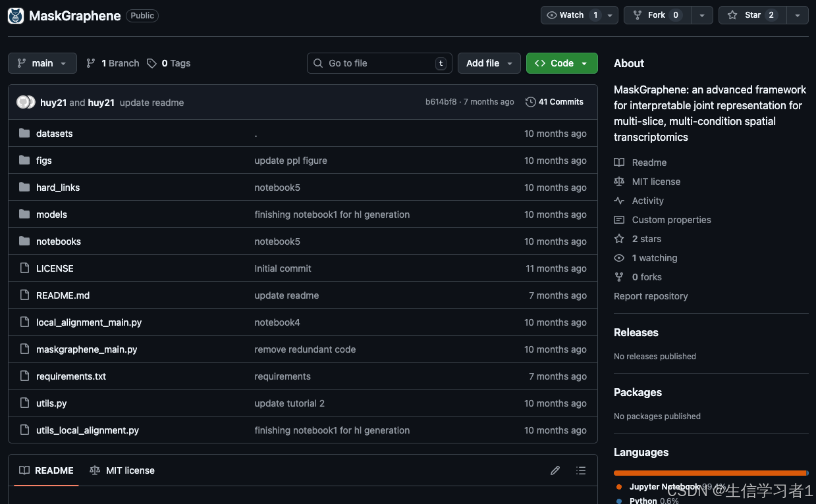Select the README tab
816x504 pixels.
[46, 470]
